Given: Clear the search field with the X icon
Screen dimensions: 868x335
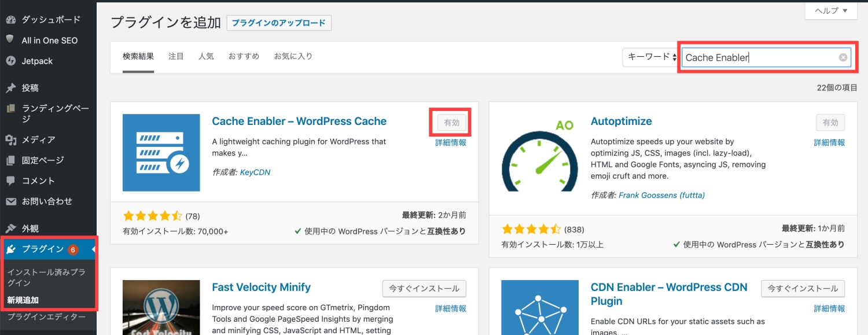Looking at the screenshot, I should tap(843, 57).
